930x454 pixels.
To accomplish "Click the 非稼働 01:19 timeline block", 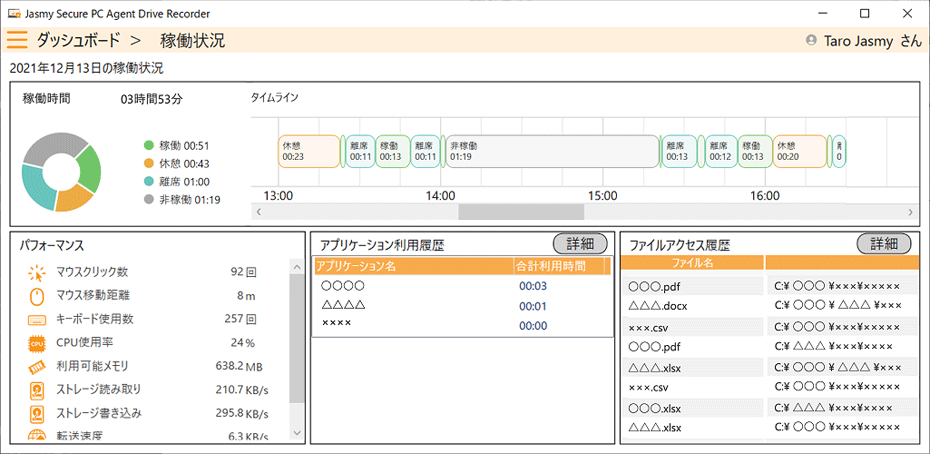I will pos(552,150).
